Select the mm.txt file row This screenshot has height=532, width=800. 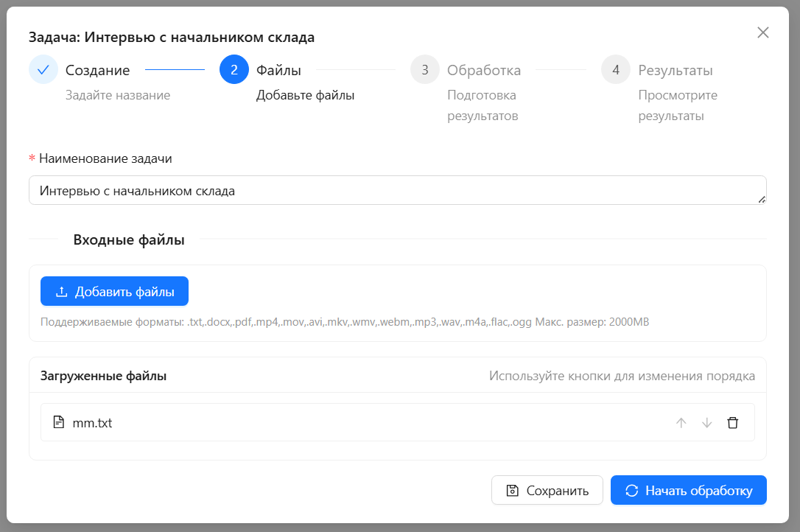[295, 422]
